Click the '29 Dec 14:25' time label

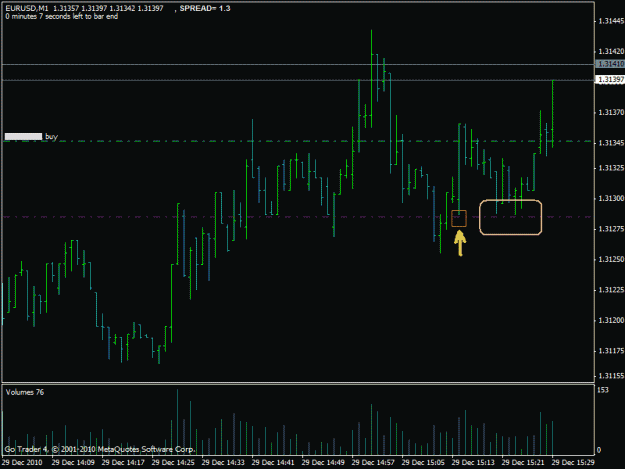point(173,463)
